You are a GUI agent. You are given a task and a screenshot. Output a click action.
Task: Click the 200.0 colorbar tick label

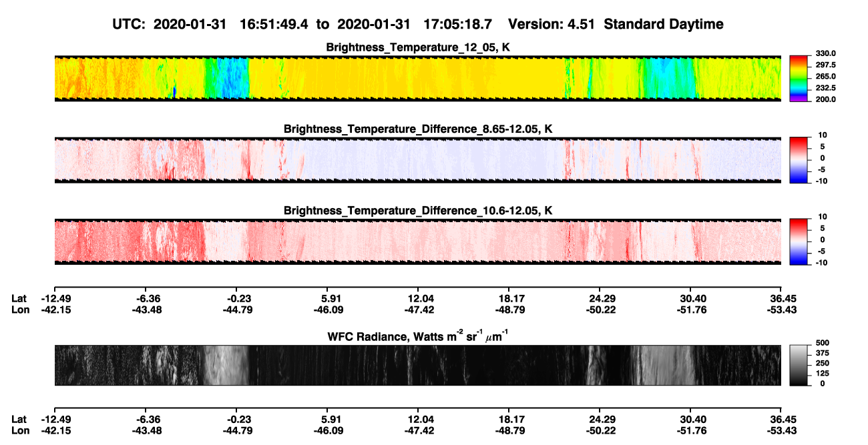point(827,99)
